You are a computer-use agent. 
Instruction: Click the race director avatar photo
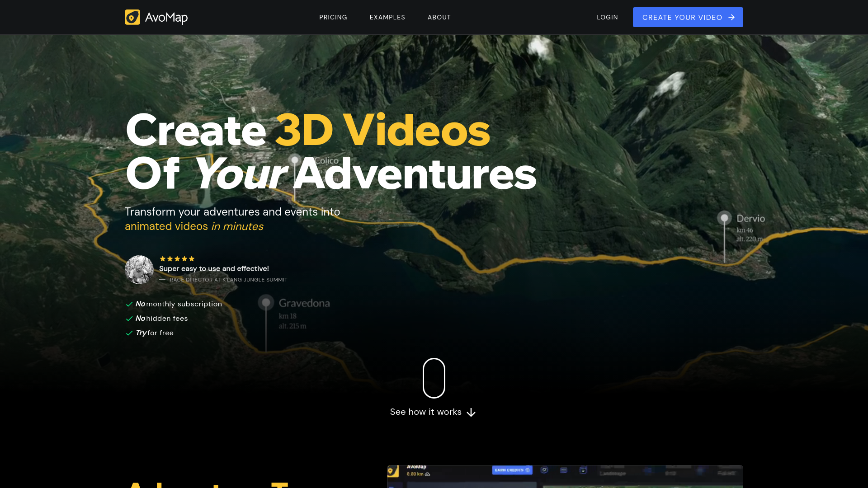[x=139, y=270]
